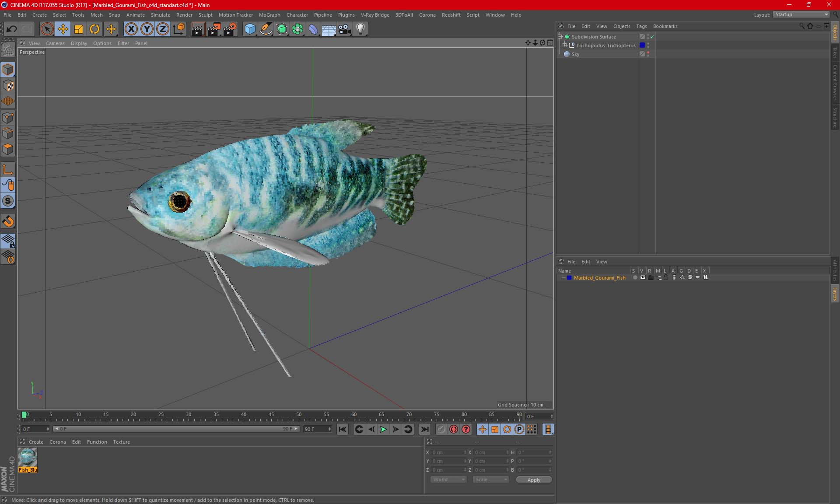This screenshot has height=504, width=840.
Task: Click Render to Picture Viewer icon
Action: [214, 29]
